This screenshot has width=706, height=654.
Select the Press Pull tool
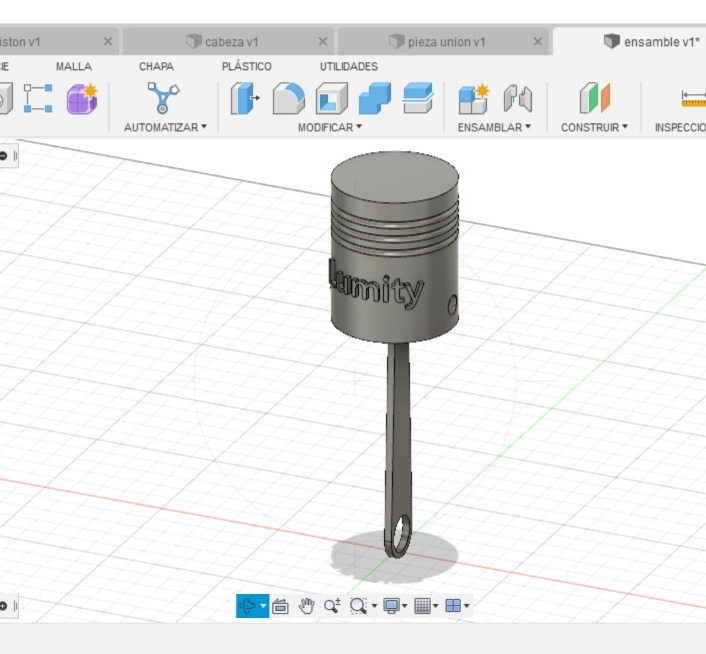(x=245, y=98)
